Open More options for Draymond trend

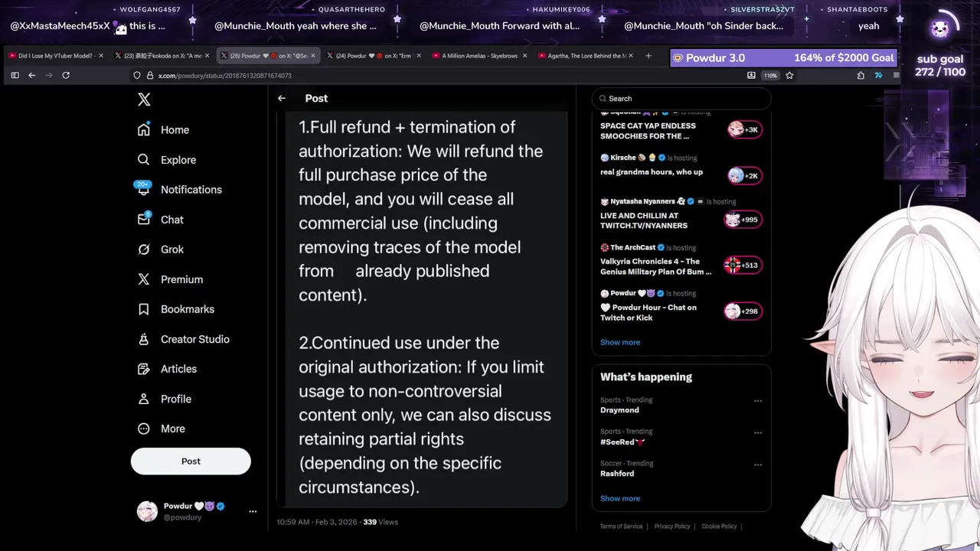tap(758, 400)
